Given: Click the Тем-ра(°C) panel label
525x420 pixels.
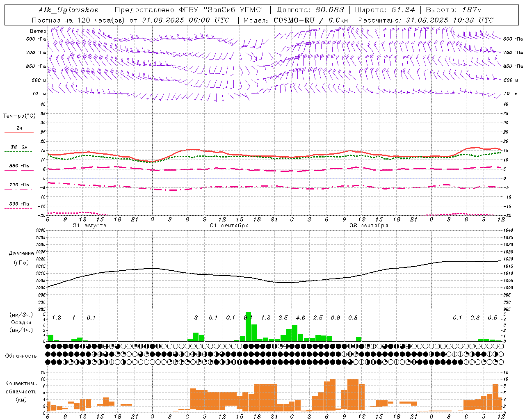Looking at the screenshot, I should click(x=19, y=116).
